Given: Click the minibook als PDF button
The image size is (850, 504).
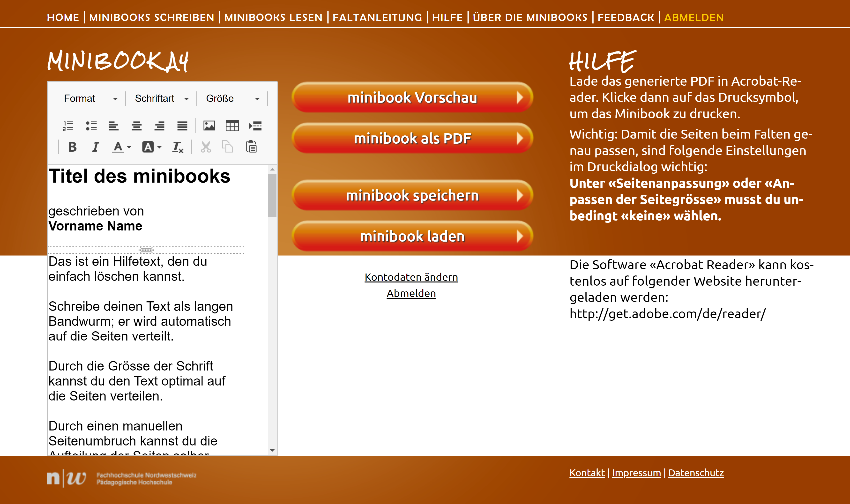Looking at the screenshot, I should click(412, 138).
